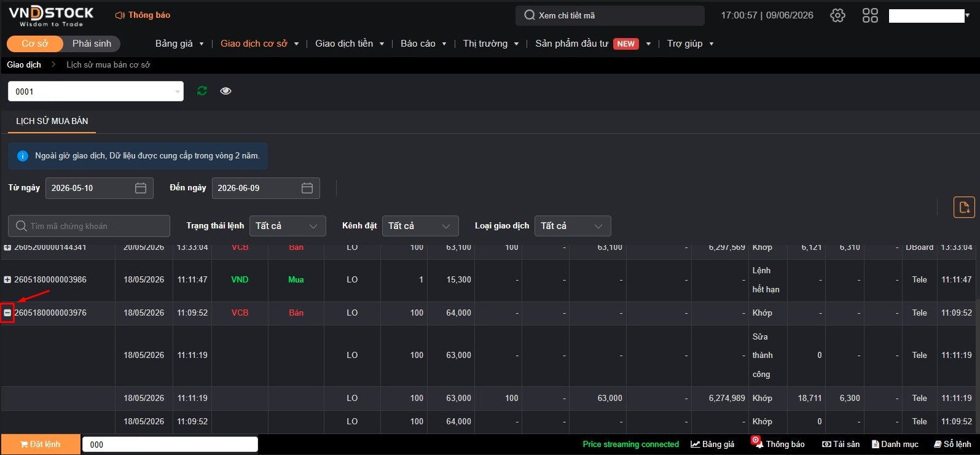Click the VNDSTOCK logo
The height and width of the screenshot is (455, 980).
[51, 16]
